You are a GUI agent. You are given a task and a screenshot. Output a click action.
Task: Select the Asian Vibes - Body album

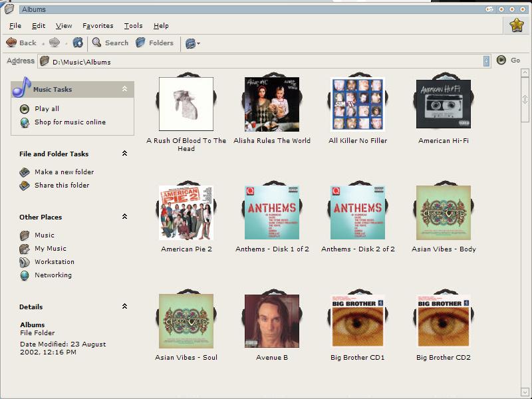[444, 213]
